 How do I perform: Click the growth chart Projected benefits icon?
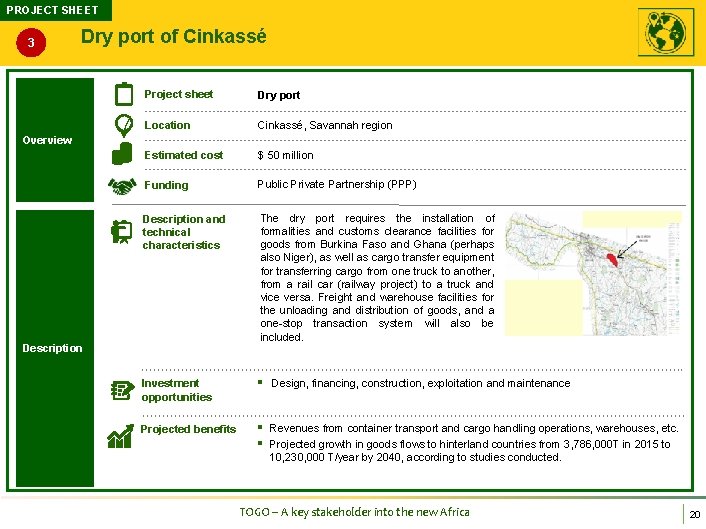(121, 436)
